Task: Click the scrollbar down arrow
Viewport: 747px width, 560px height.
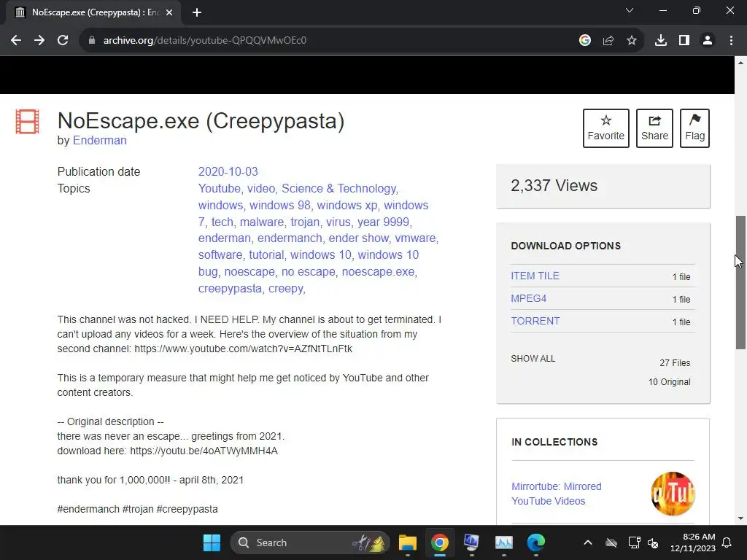Action: 740,518
